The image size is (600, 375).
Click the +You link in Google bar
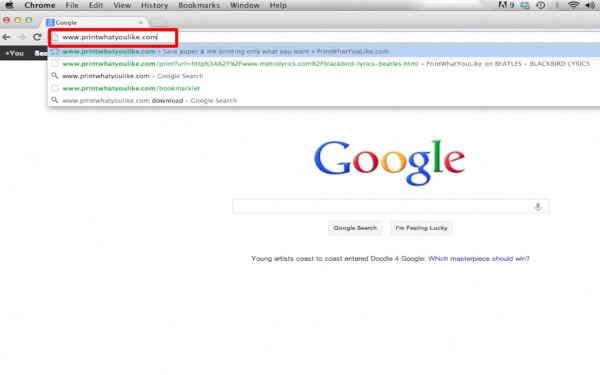coord(14,53)
